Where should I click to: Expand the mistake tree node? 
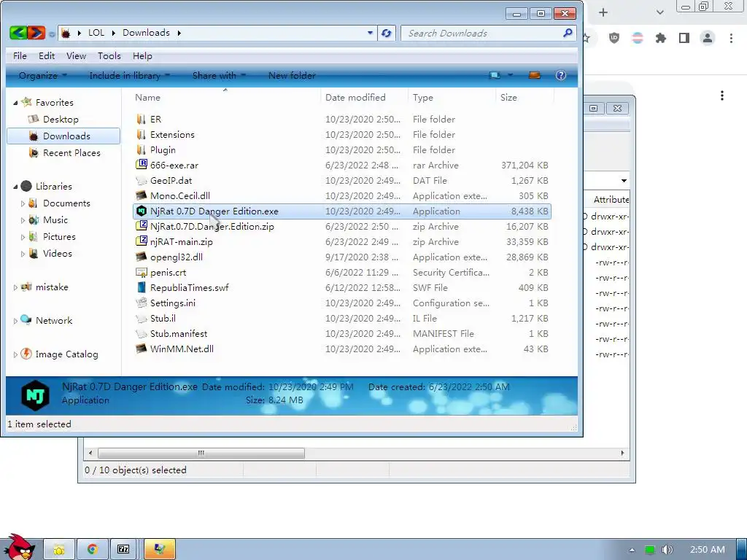tap(15, 287)
